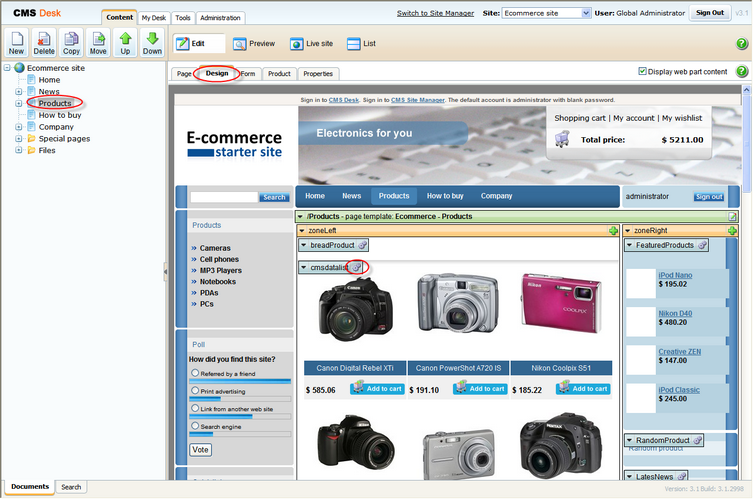The image size is (753, 499).
Task: Click the vertical scrollbar of design view
Action: pos(746,283)
